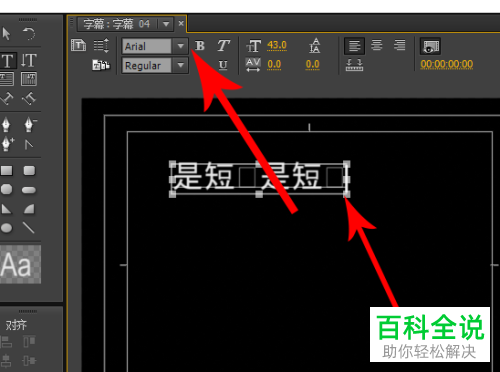The height and width of the screenshot is (372, 500).
Task: Click the text box's top-left corner handle
Action: pyautogui.click(x=172, y=164)
